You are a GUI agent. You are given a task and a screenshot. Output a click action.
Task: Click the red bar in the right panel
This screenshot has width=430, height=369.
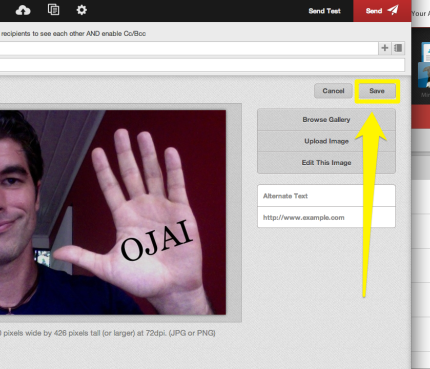(x=421, y=117)
